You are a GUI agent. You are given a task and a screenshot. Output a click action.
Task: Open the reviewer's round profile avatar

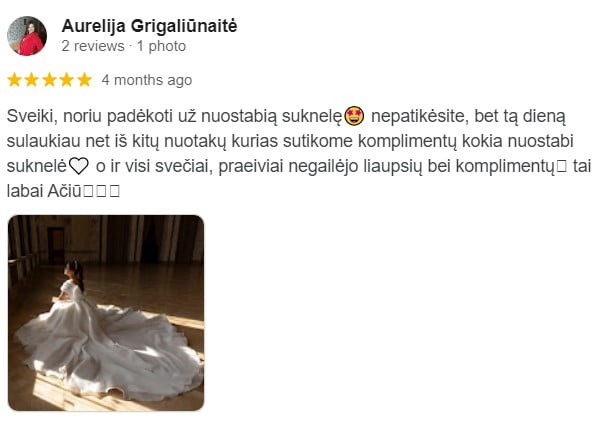27,36
